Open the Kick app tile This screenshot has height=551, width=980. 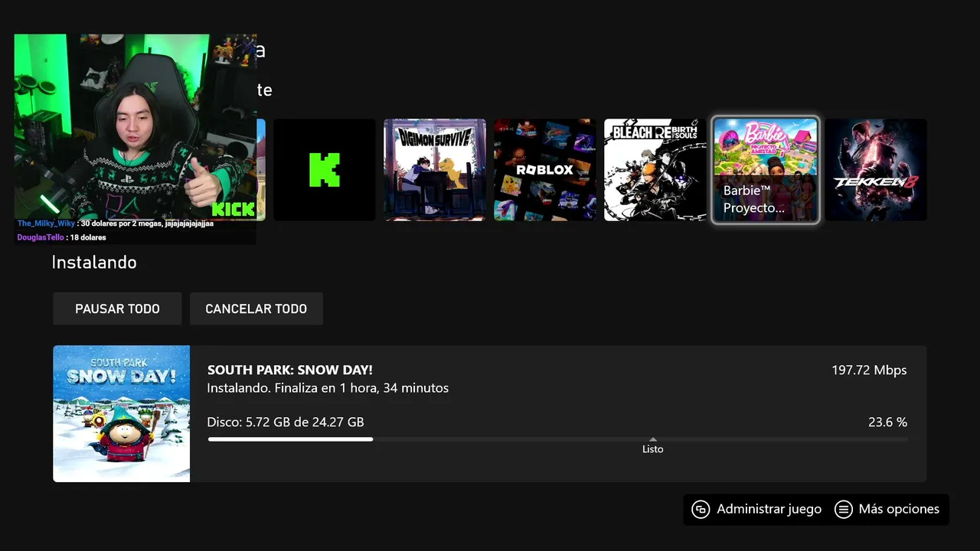325,170
